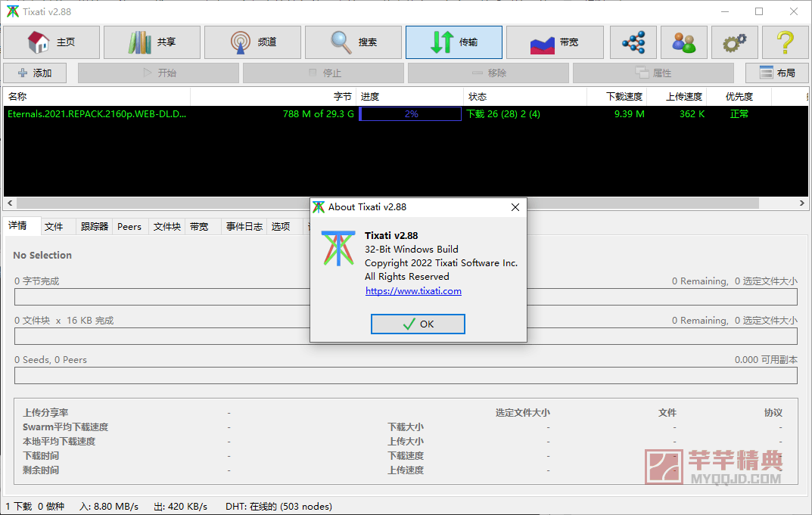Open the 主页 home section
The width and height of the screenshot is (812, 515).
coord(51,42)
